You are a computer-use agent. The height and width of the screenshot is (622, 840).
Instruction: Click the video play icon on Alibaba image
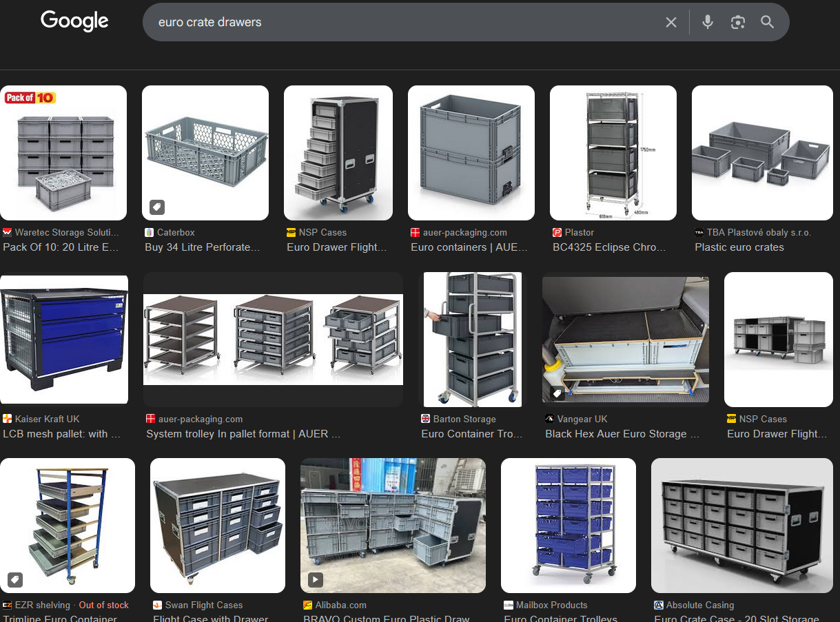315,579
